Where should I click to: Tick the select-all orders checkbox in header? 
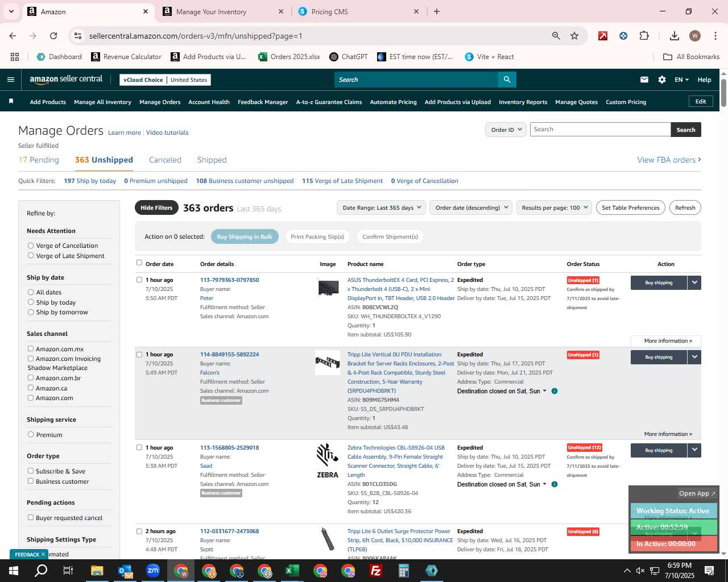point(139,263)
